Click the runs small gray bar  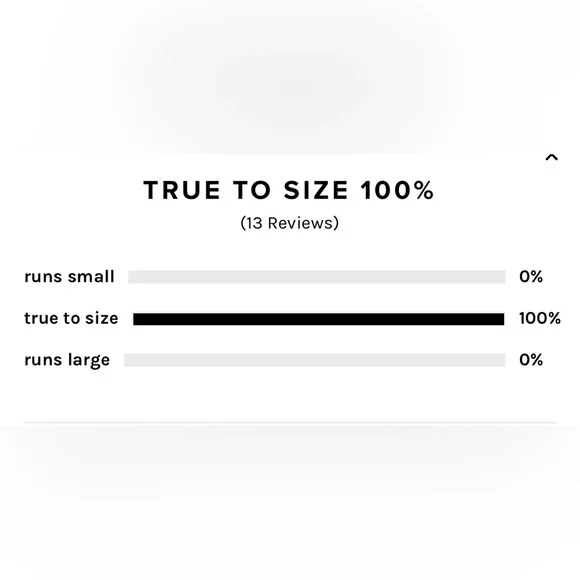(x=317, y=277)
